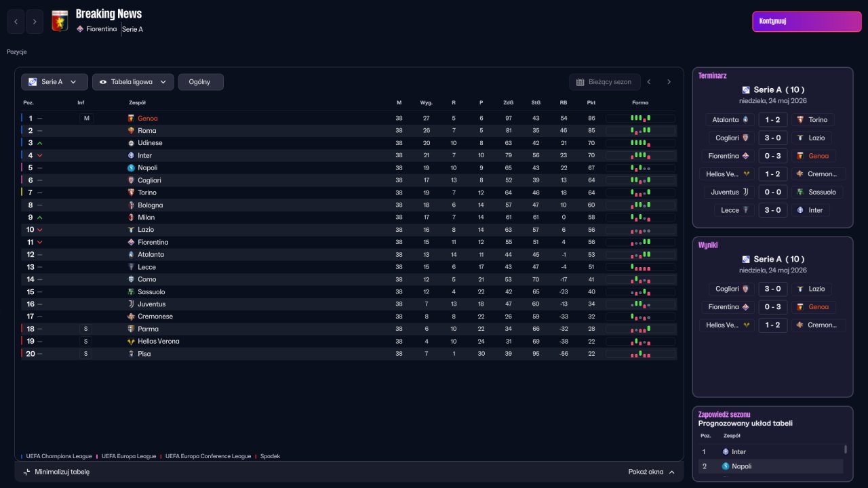868x488 pixels.
Task: Open Cagliari 3 - 0 score in Wyniki panel
Action: pos(773,289)
